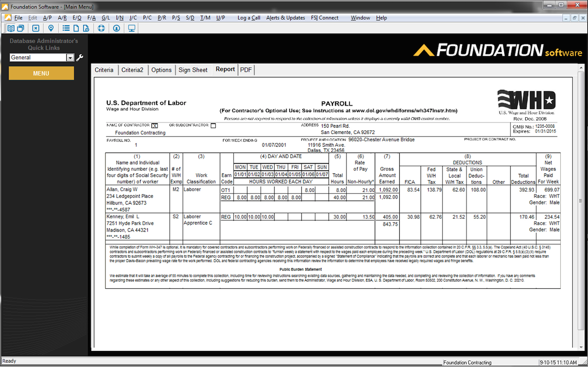Click the remote desktop monitor toolbar icon
The image size is (588, 367).
pos(132,28)
